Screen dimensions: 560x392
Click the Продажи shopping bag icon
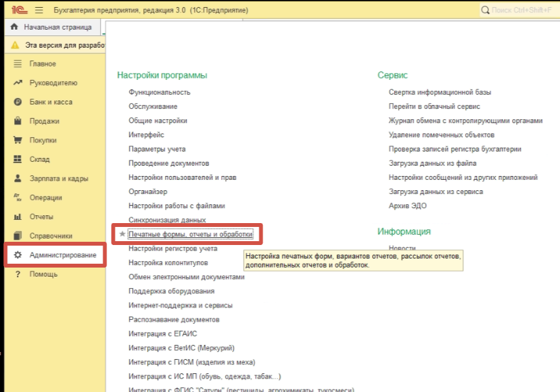[17, 121]
